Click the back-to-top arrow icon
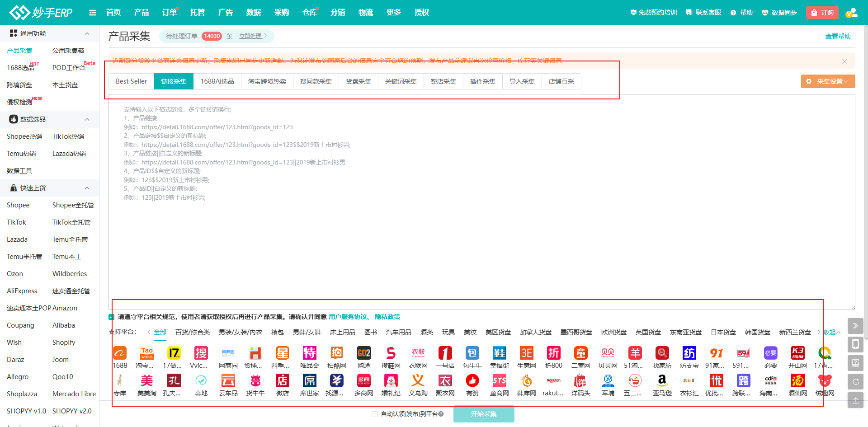 point(855,400)
